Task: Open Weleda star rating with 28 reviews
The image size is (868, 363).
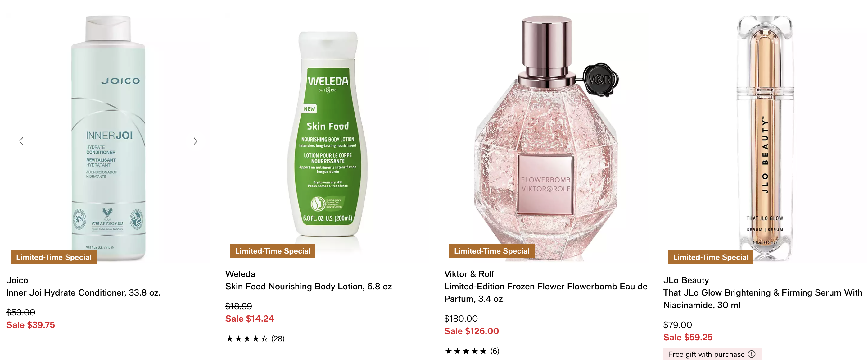Action: (x=255, y=338)
